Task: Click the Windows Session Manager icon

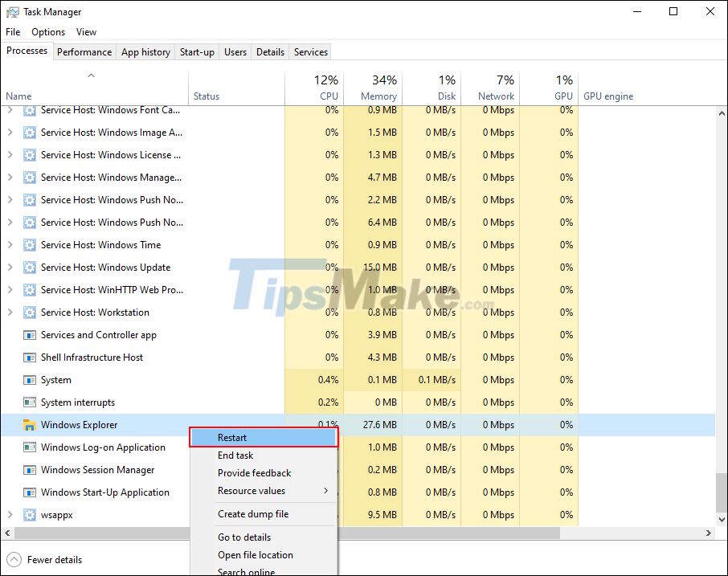Action: click(x=29, y=469)
